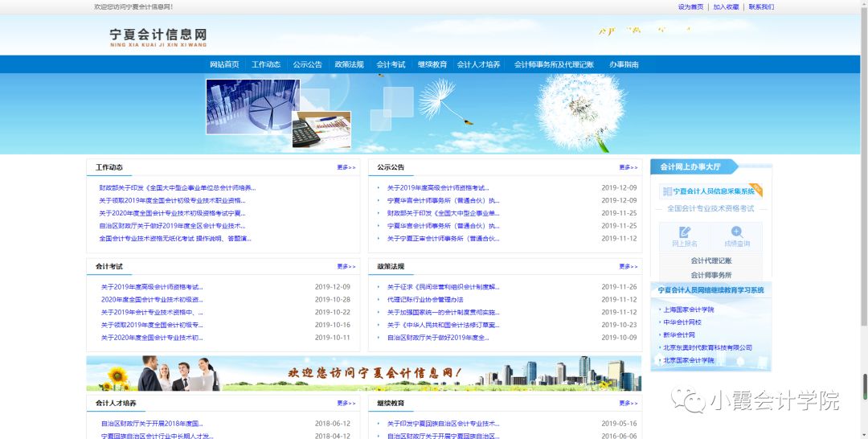Open 工作动态 navigation menu item

click(266, 64)
